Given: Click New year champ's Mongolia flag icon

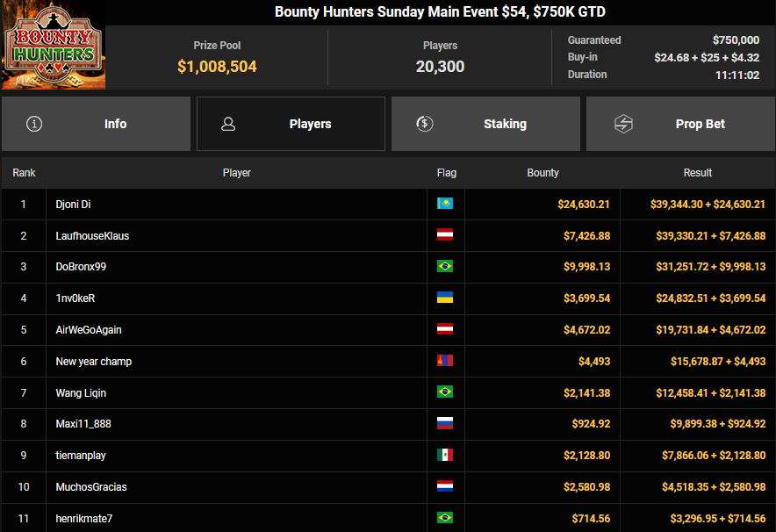Looking at the screenshot, I should point(445,361).
